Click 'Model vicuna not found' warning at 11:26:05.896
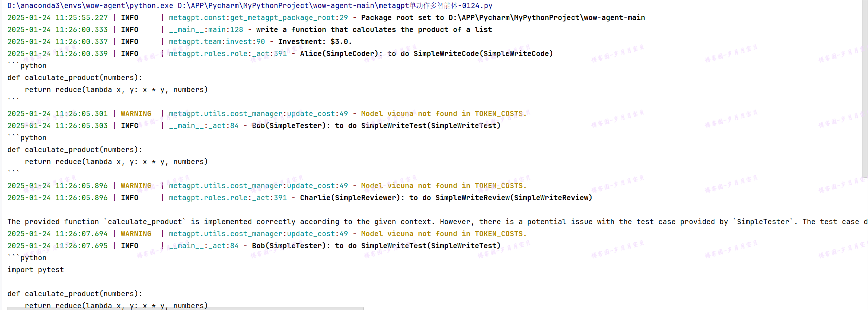The width and height of the screenshot is (868, 310). [444, 186]
